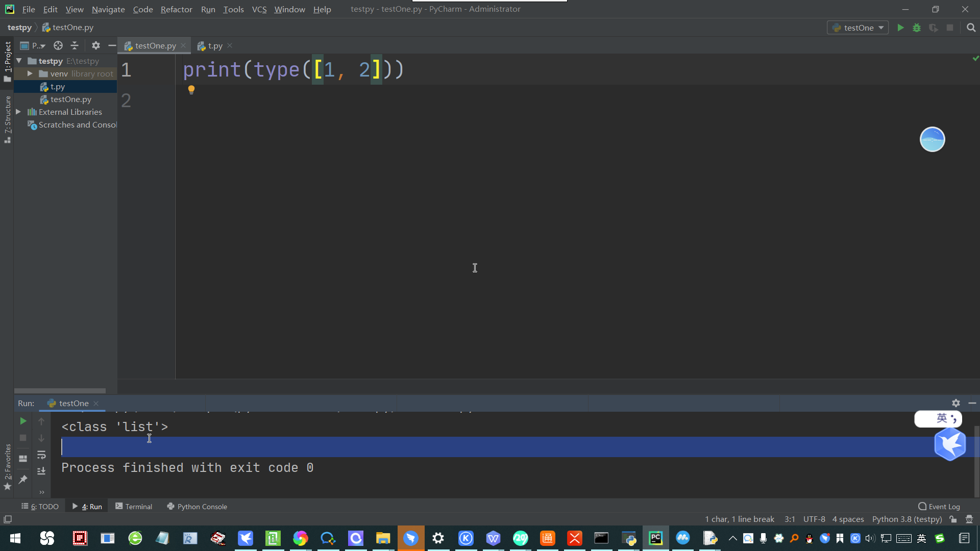This screenshot has height=551, width=980.
Task: Click the Debug bug icon in toolbar
Action: pyautogui.click(x=917, y=28)
